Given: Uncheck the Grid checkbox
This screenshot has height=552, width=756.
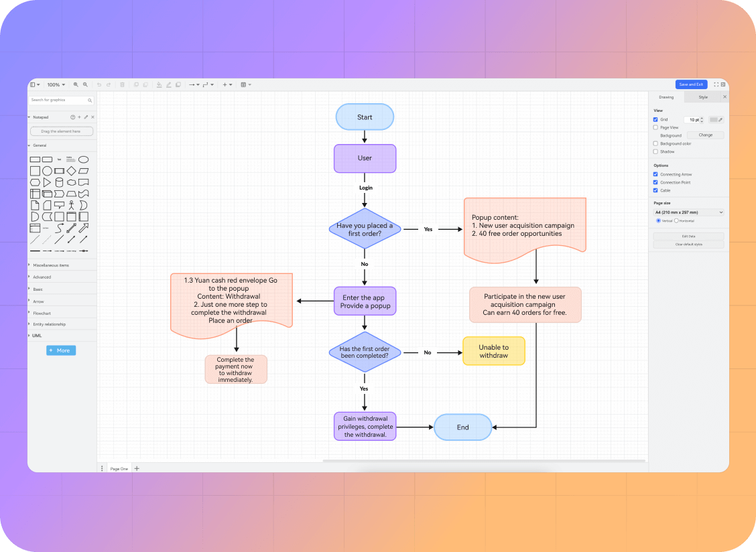Looking at the screenshot, I should tap(655, 120).
